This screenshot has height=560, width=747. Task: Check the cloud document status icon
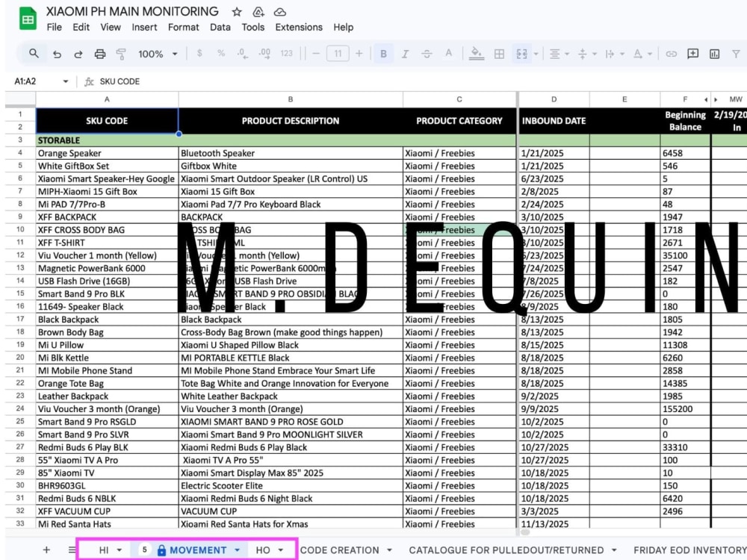[x=280, y=12]
